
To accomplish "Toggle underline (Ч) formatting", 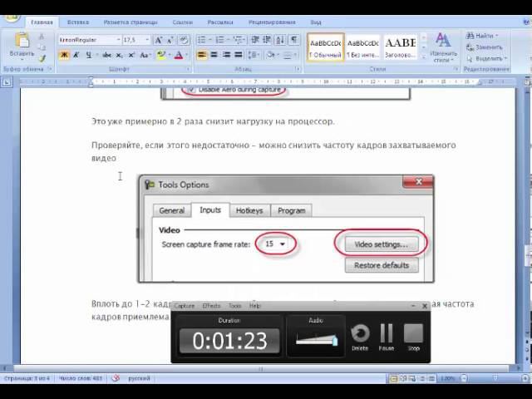I will (x=89, y=55).
